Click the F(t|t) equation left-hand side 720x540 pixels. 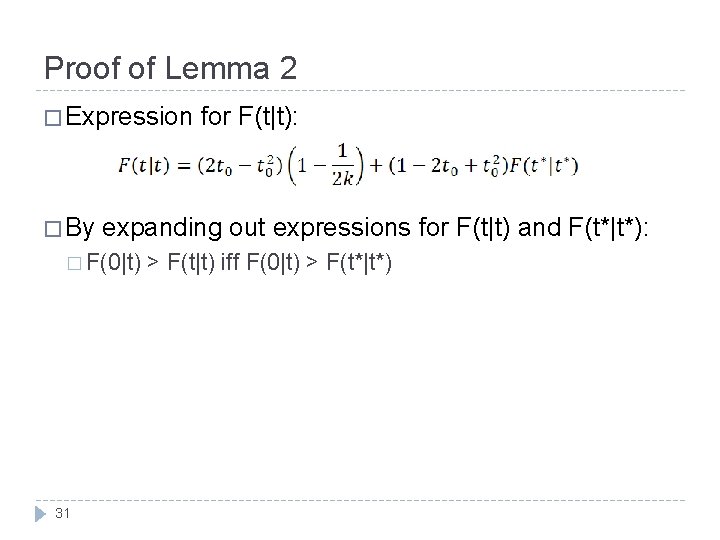coord(144,165)
